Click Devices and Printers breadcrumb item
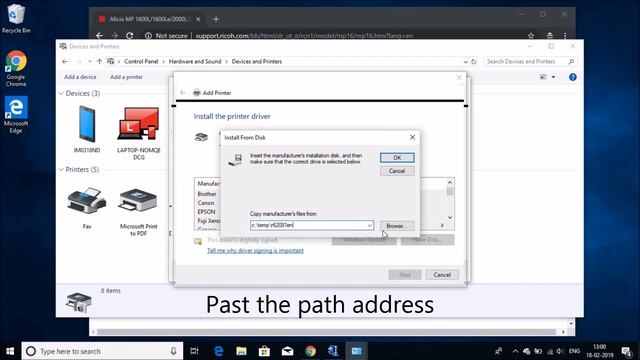This screenshot has height=360, width=640. [x=257, y=62]
